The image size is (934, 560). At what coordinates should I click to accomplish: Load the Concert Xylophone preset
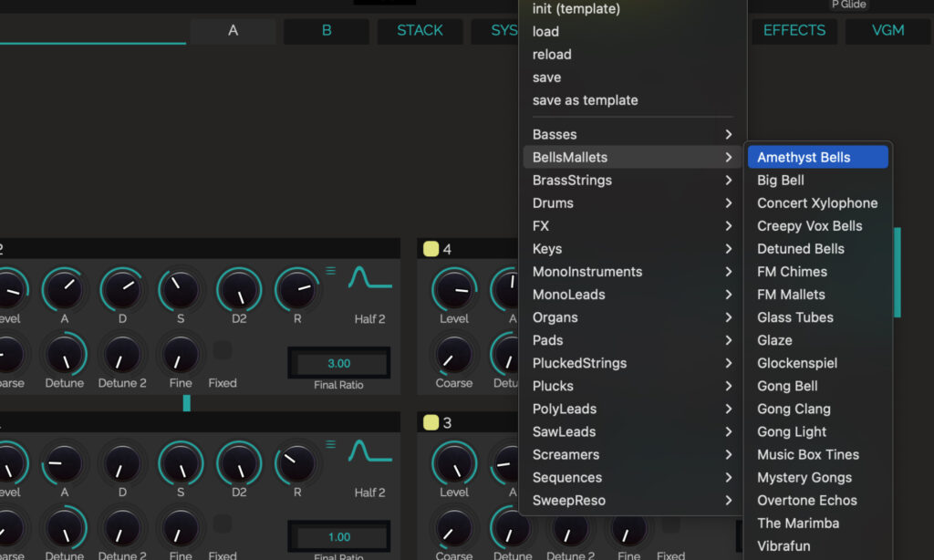(x=818, y=203)
